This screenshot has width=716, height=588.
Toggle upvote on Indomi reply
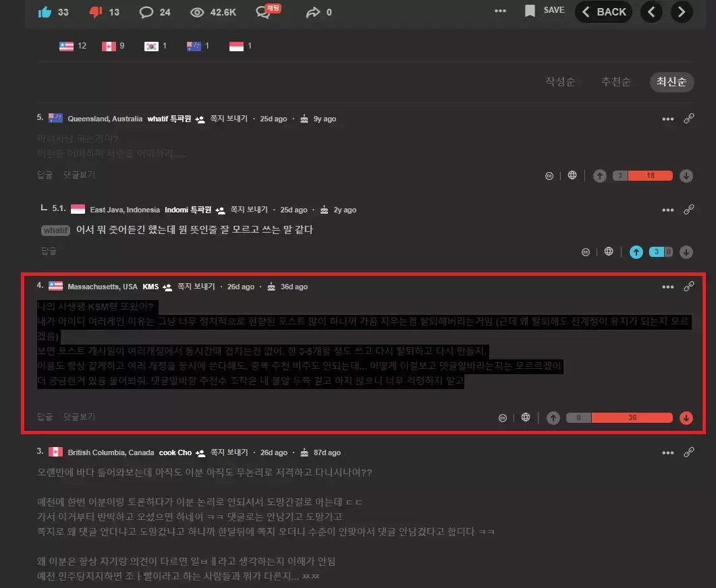636,252
